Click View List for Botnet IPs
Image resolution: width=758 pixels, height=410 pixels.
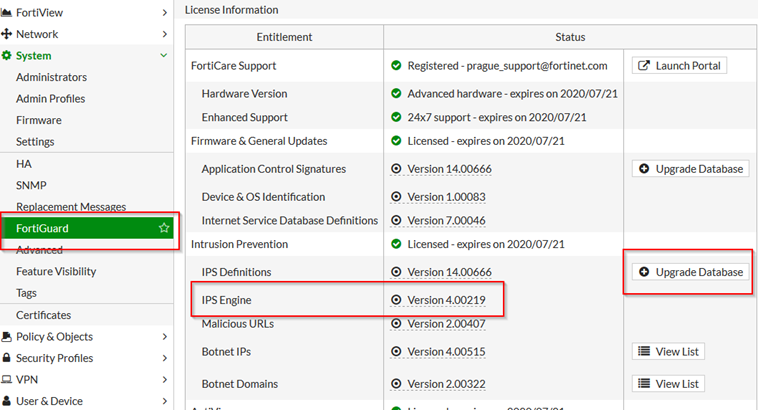[x=668, y=352]
